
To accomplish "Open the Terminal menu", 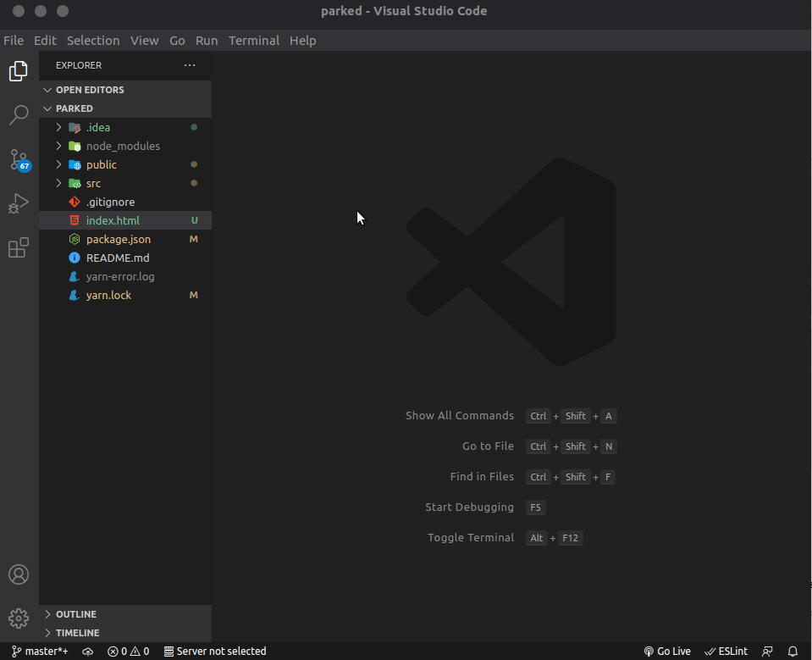I will point(254,41).
